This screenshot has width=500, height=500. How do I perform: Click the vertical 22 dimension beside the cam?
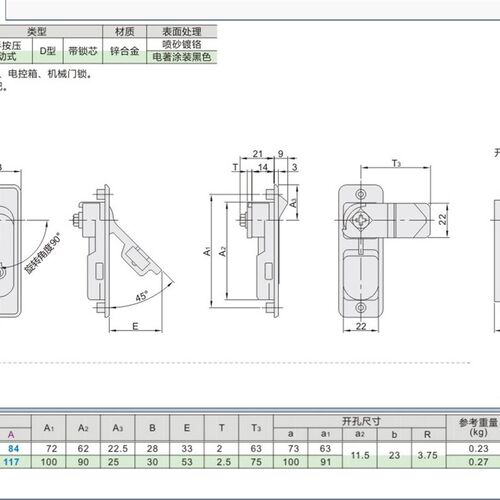coord(442,219)
